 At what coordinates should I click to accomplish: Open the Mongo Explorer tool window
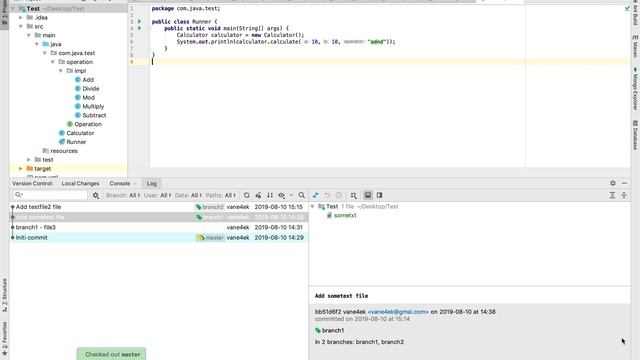tap(635, 89)
